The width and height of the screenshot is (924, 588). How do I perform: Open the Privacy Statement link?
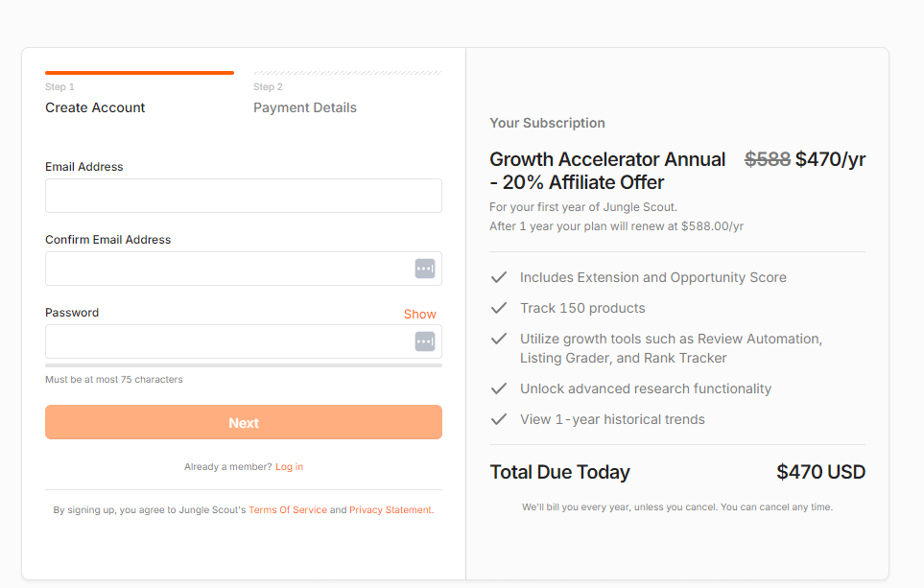click(391, 509)
